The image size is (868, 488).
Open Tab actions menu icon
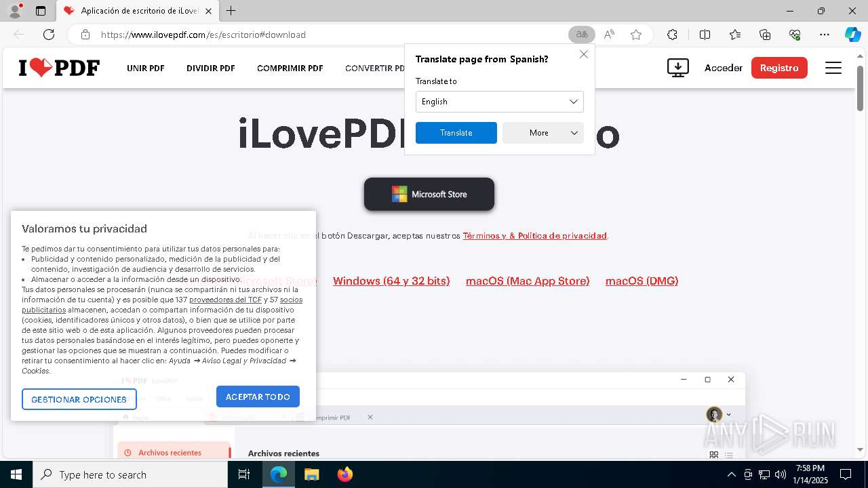coord(41,11)
